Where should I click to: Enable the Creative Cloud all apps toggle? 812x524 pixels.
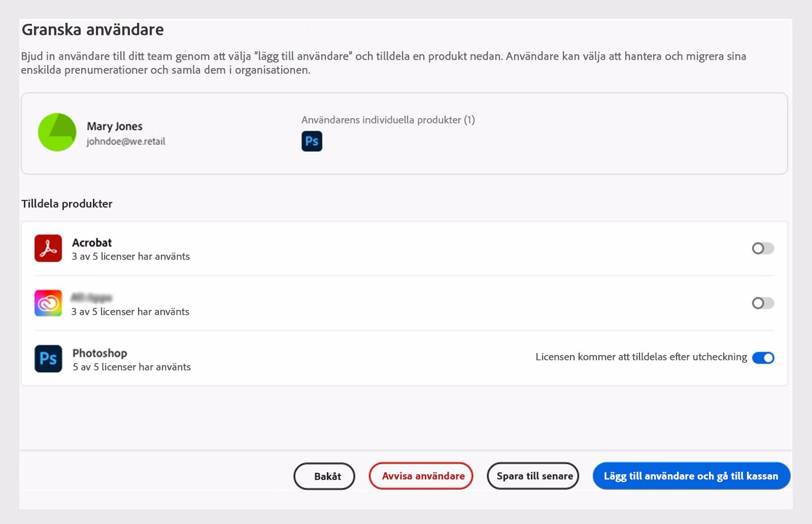pos(763,303)
